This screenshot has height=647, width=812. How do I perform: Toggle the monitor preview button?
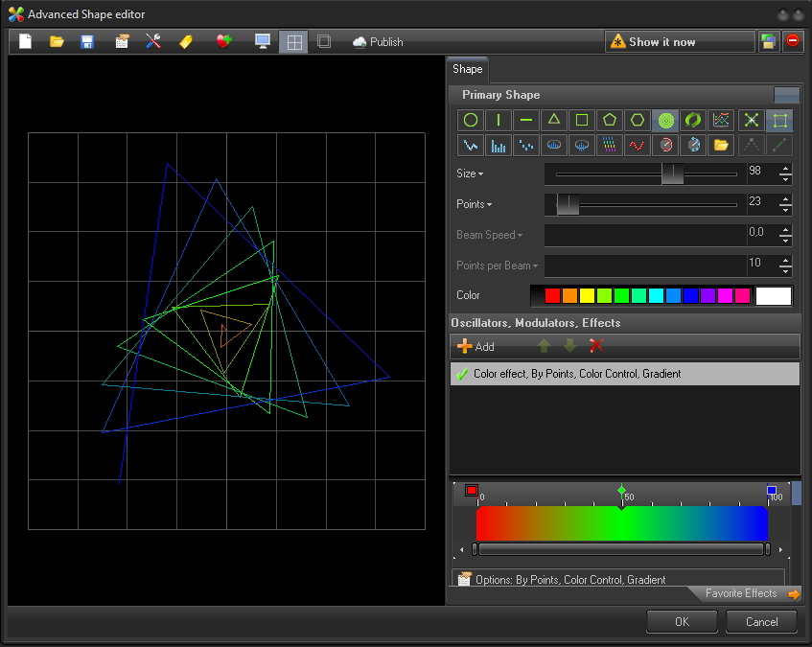[x=262, y=41]
